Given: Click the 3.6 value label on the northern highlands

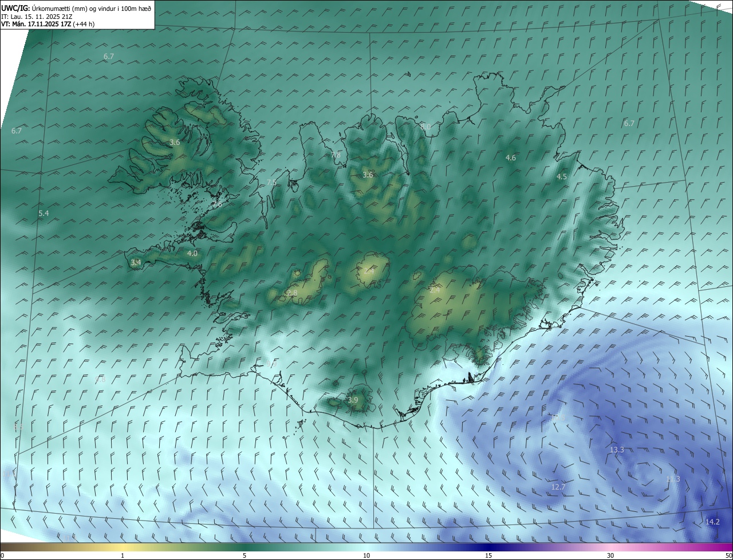Looking at the screenshot, I should 368,175.
